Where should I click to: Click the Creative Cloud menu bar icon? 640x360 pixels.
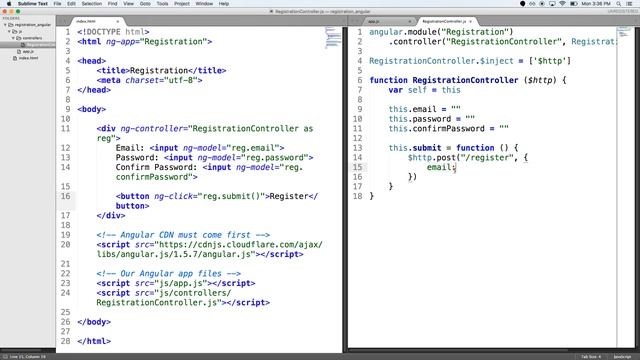click(532, 4)
